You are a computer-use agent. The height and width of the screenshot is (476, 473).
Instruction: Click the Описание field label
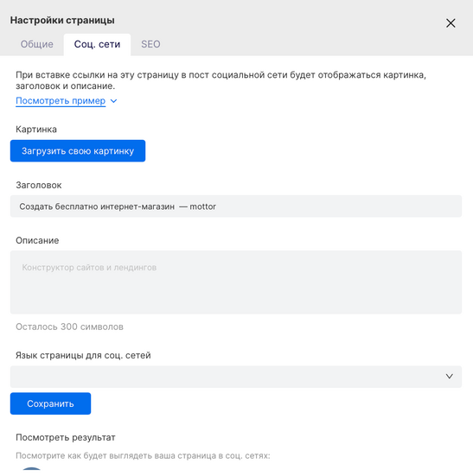[37, 240]
